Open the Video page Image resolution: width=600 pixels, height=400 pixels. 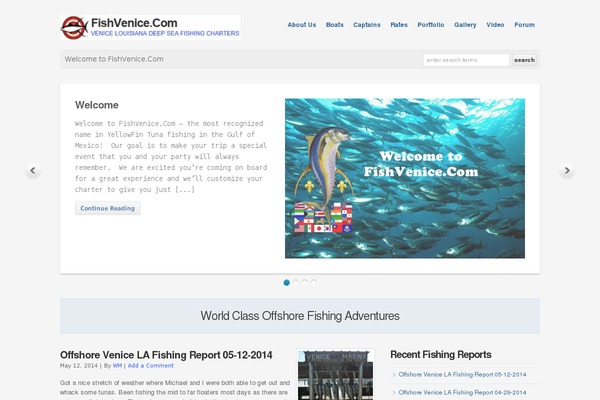click(495, 25)
